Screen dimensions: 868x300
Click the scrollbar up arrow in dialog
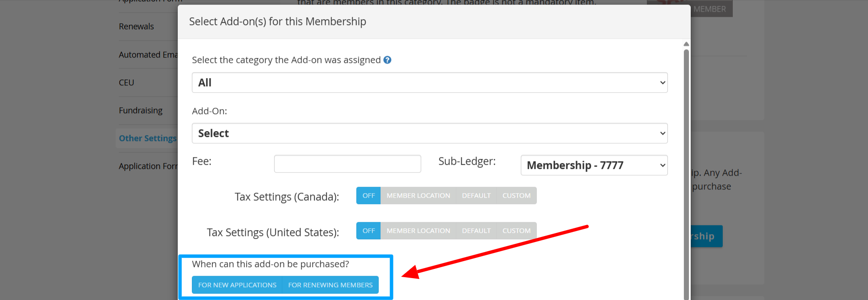(686, 44)
